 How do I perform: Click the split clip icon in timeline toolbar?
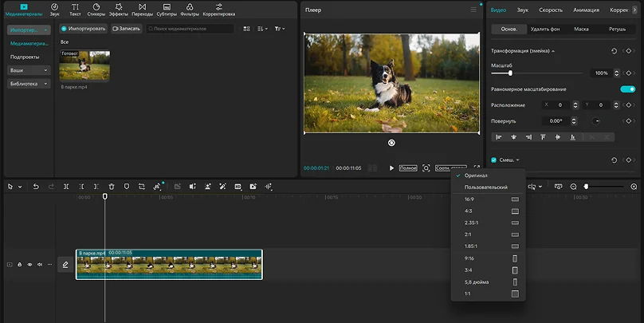(x=66, y=187)
